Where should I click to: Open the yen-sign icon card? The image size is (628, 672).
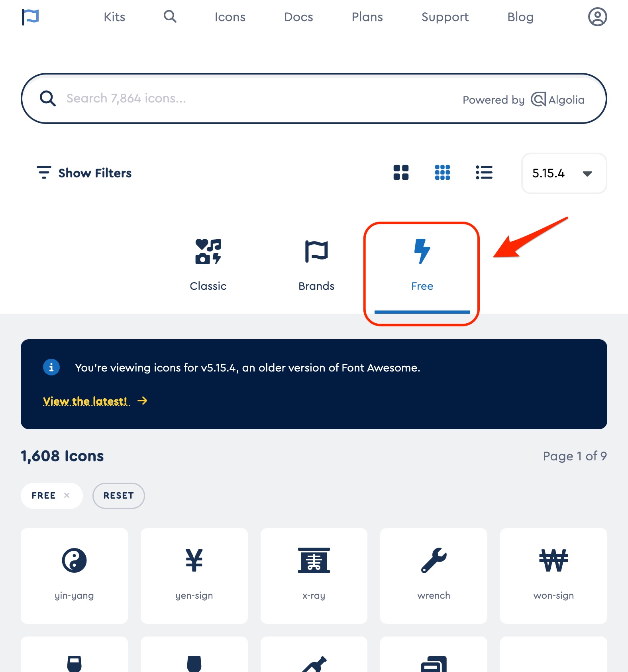tap(194, 576)
